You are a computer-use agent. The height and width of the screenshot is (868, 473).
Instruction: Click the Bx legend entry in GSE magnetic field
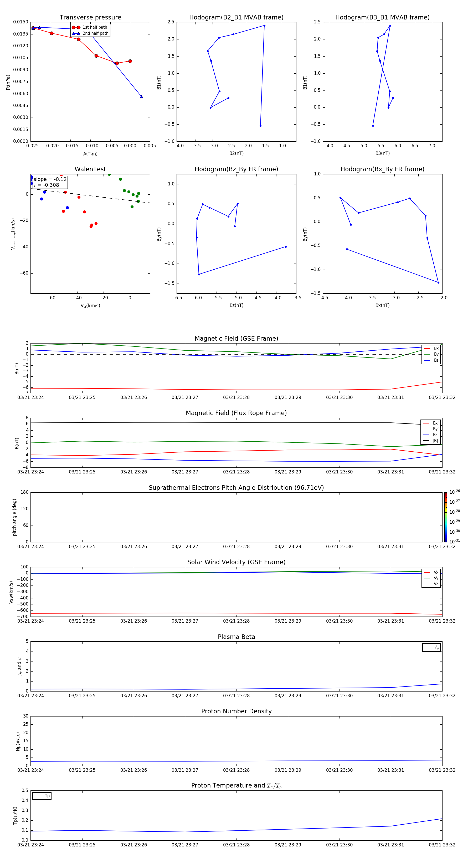(431, 349)
